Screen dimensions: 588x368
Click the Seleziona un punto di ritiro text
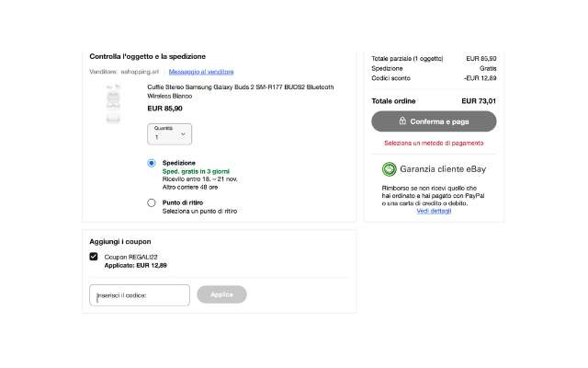click(199, 211)
